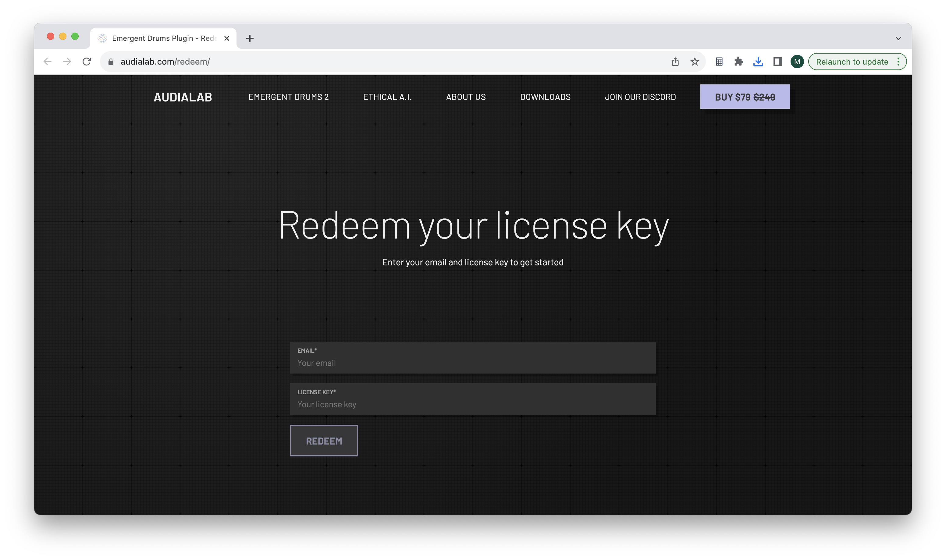Screen dimensions: 946x560
Task: Close the Emergent Drums Plugin tab
Action: (226, 38)
